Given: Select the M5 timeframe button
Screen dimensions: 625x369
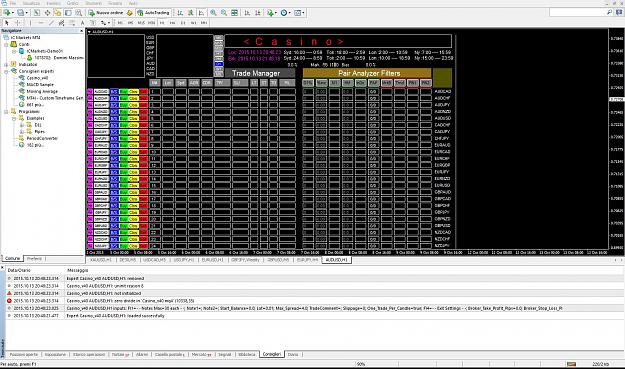Looking at the screenshot, I should (x=130, y=23).
